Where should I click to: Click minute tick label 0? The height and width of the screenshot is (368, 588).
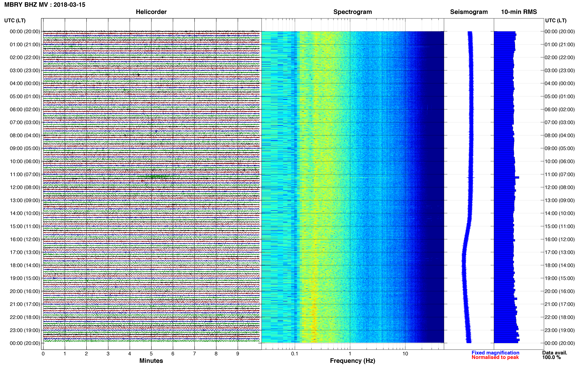click(x=43, y=354)
